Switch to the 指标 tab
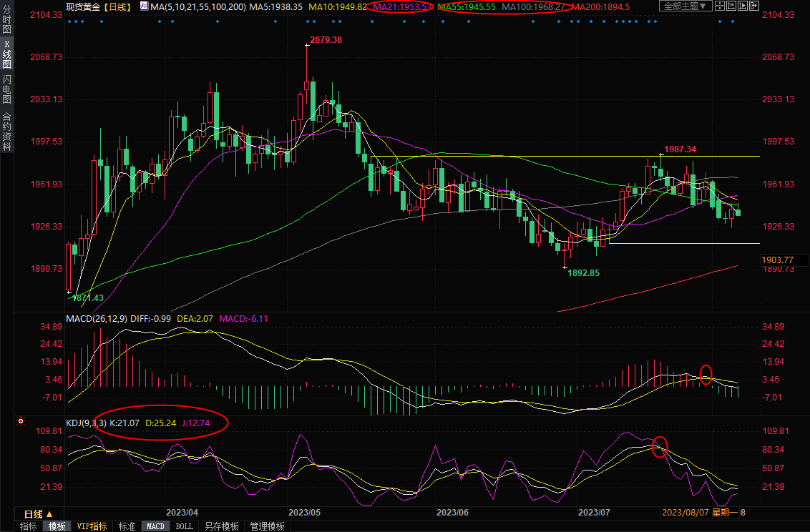The width and height of the screenshot is (810, 532). pyautogui.click(x=29, y=526)
